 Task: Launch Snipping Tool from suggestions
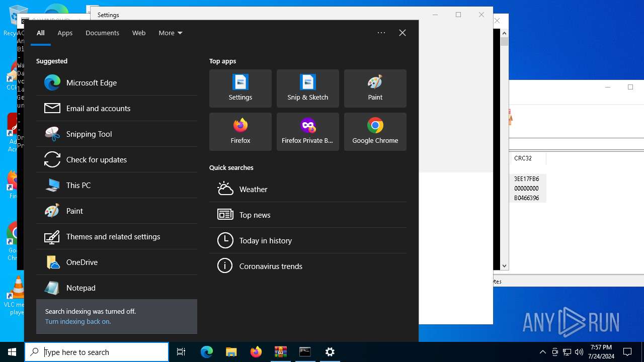(x=117, y=134)
